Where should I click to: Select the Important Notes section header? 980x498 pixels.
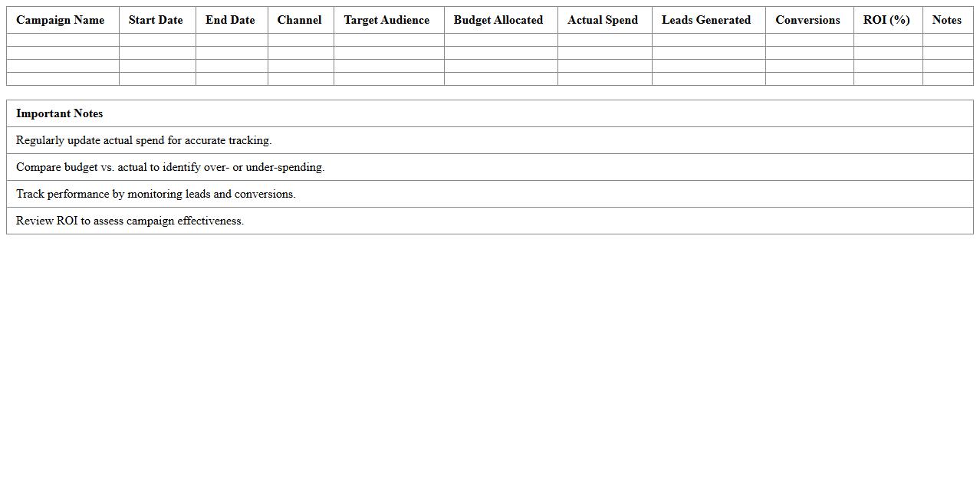[59, 113]
